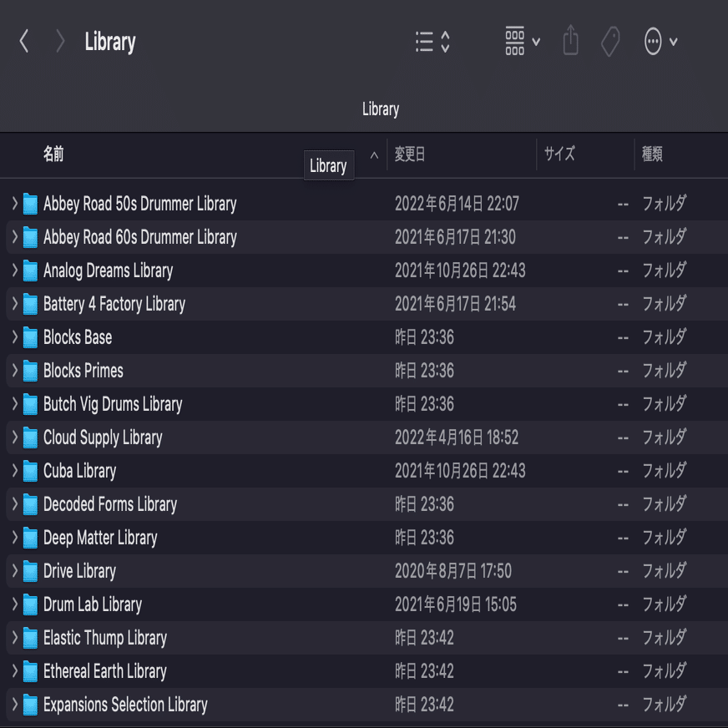Screen dimensions: 728x728
Task: Click folder icon of Butch Vig Drums Library
Action: [30, 404]
